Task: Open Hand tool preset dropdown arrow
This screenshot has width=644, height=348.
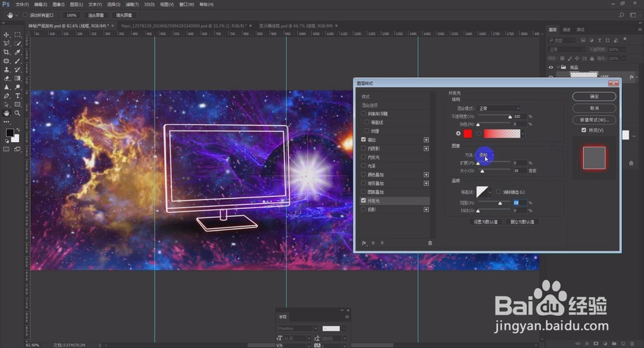Action: coord(17,15)
